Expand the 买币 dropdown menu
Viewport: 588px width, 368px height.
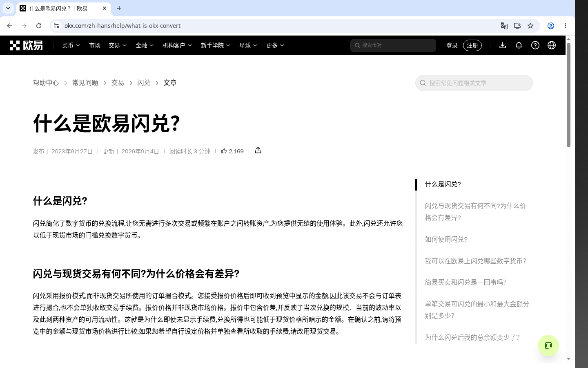tap(71, 45)
